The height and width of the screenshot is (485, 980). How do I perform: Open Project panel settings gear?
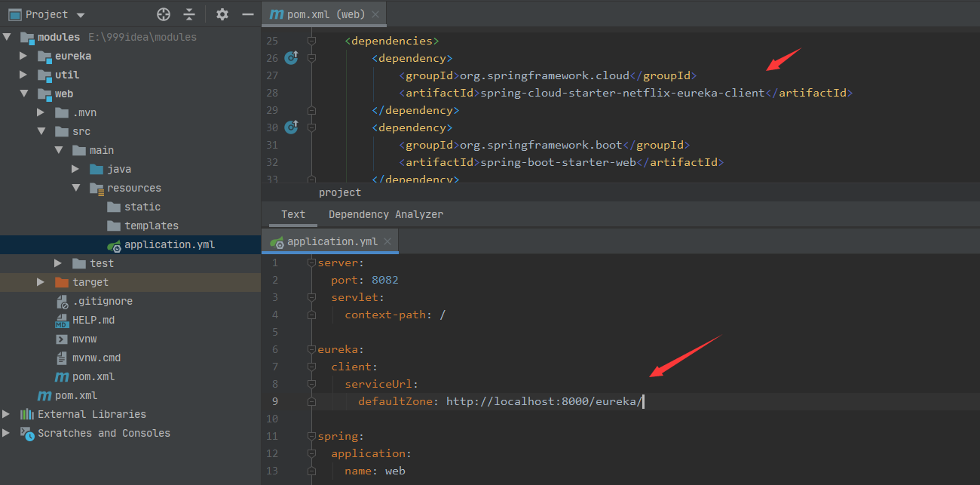pos(222,14)
